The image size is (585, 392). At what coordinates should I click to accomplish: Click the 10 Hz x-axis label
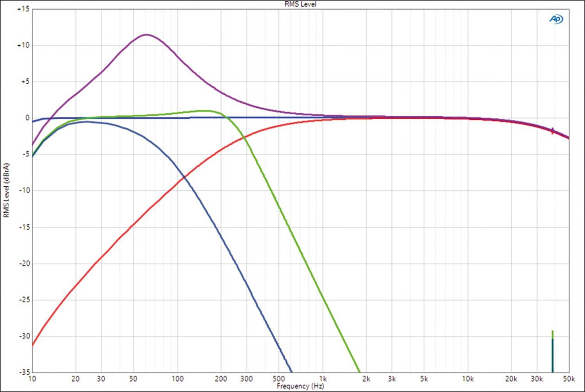click(x=32, y=379)
